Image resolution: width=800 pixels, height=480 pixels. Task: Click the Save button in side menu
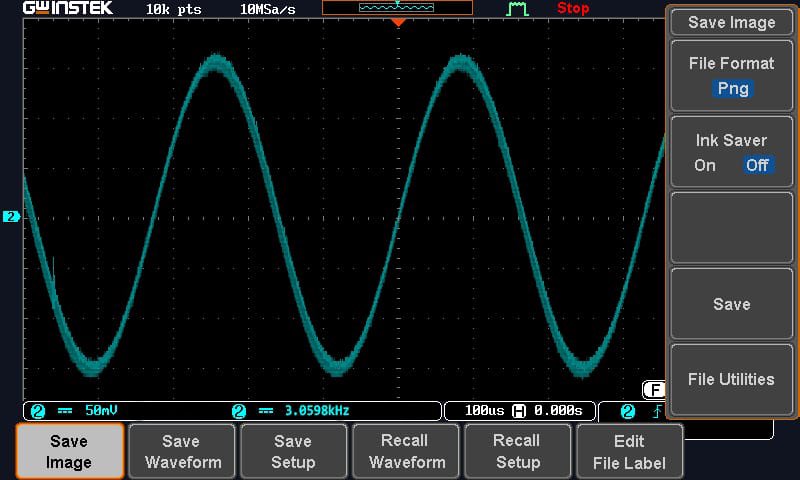pyautogui.click(x=732, y=304)
